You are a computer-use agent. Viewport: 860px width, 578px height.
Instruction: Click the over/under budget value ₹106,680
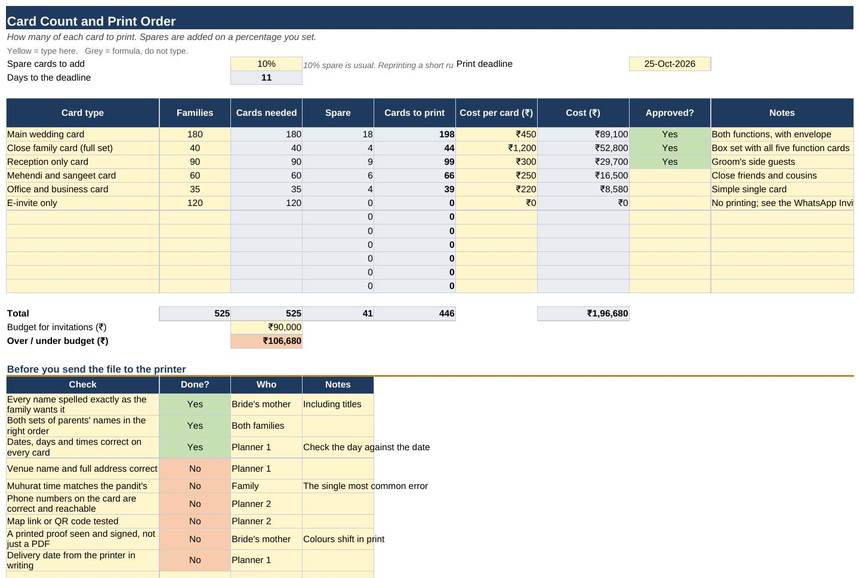(266, 341)
